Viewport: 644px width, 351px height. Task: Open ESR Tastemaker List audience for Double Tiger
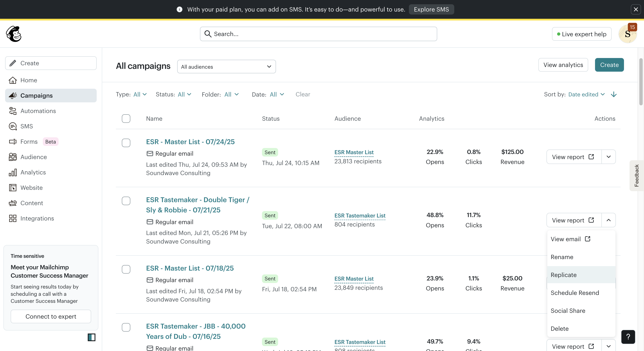pyautogui.click(x=360, y=216)
